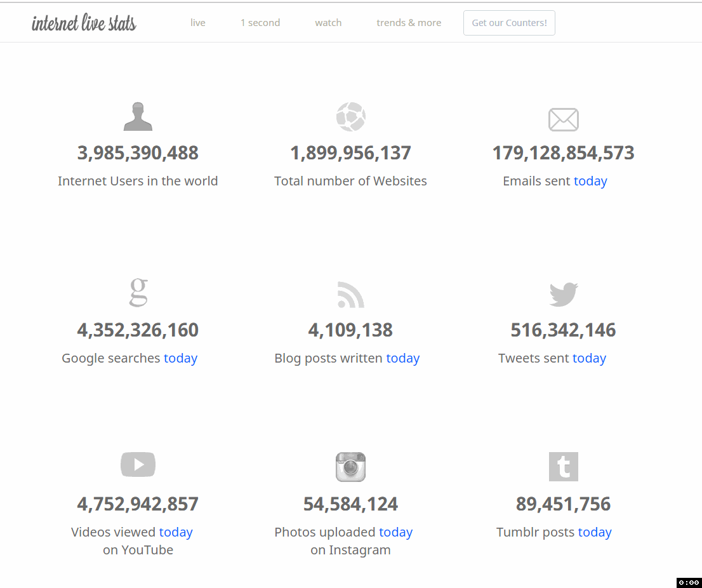Click 'today' link beside Tumblr posts
This screenshot has height=588, width=702.
[594, 532]
